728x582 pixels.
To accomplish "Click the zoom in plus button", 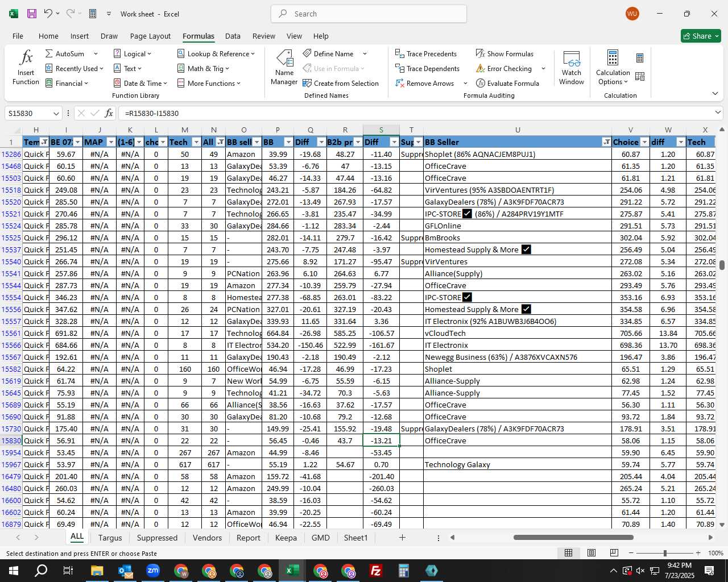I will (x=698, y=553).
